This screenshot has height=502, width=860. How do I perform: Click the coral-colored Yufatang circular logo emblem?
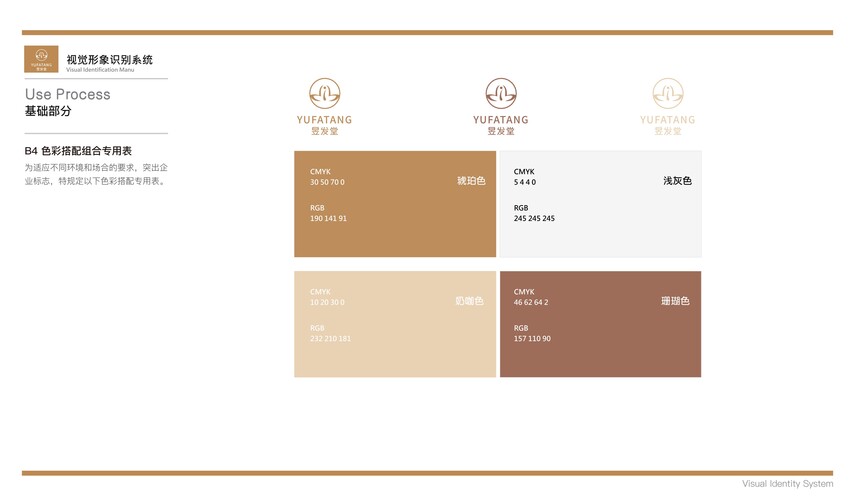501,94
